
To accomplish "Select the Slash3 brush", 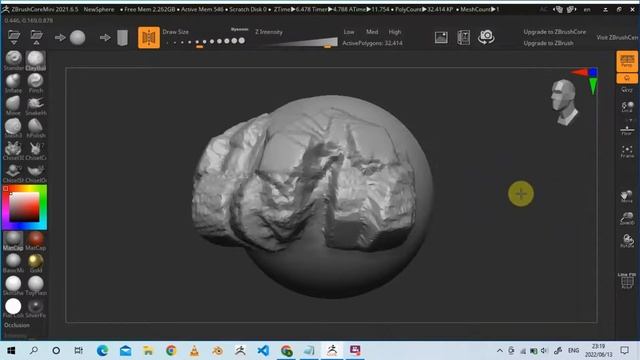I will click(13, 128).
